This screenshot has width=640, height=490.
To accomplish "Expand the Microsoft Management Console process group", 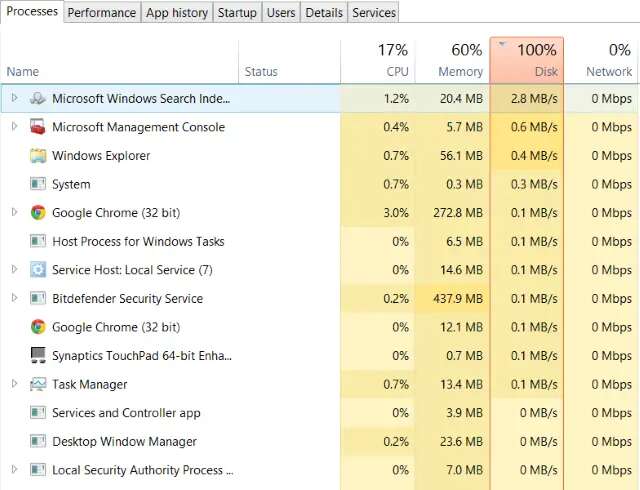I will [x=15, y=127].
